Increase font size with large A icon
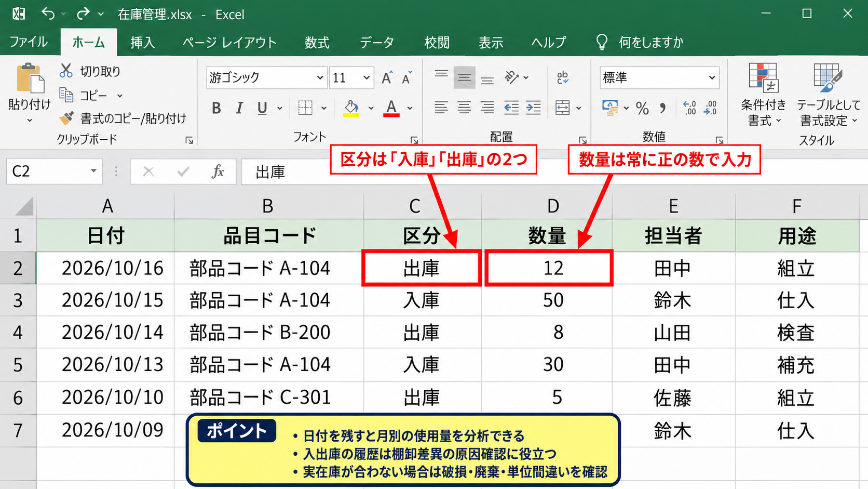 (x=387, y=77)
